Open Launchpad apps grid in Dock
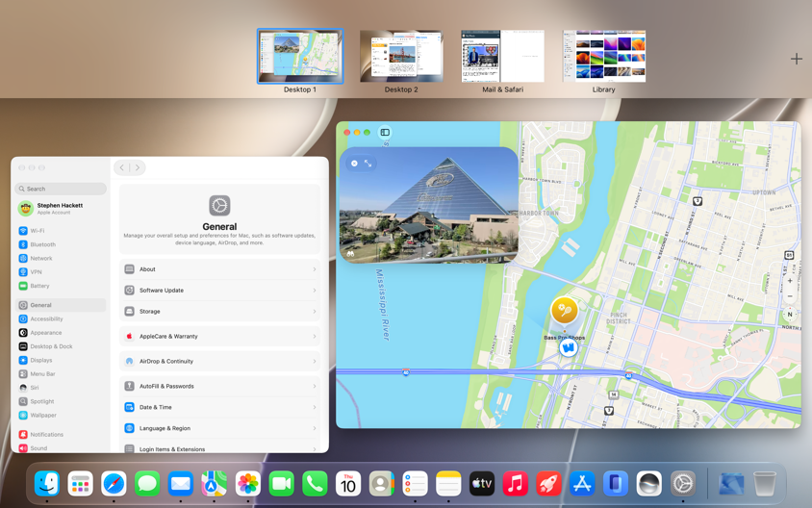The height and width of the screenshot is (508, 812). click(x=80, y=484)
